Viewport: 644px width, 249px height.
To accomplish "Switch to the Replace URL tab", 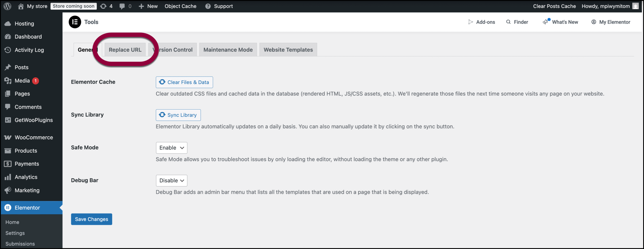I will (125, 50).
